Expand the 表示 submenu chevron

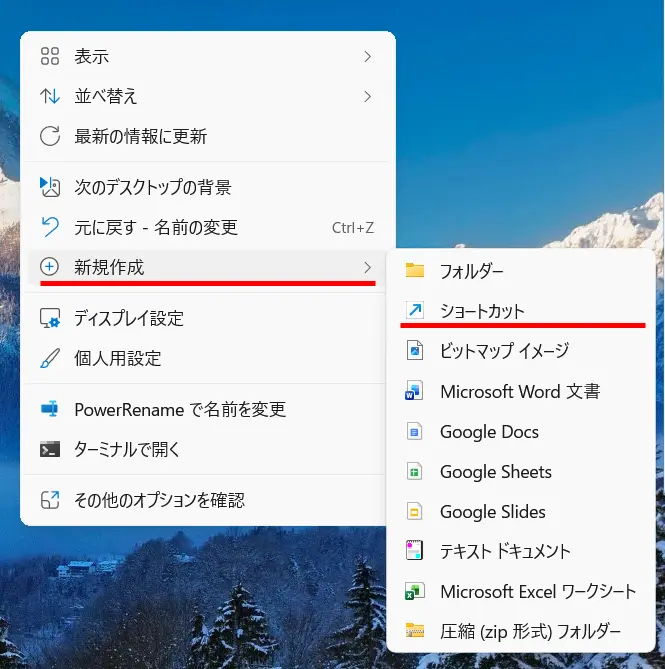(367, 56)
